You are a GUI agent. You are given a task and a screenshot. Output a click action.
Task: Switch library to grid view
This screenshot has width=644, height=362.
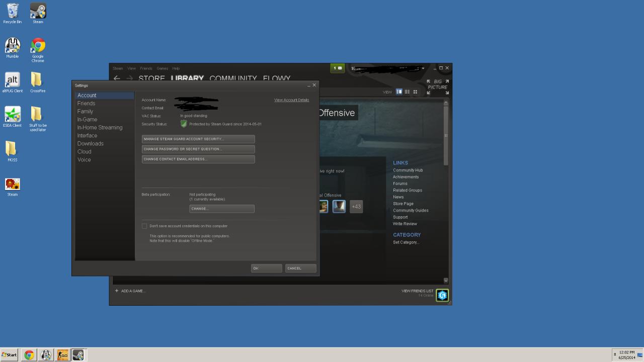pos(415,92)
